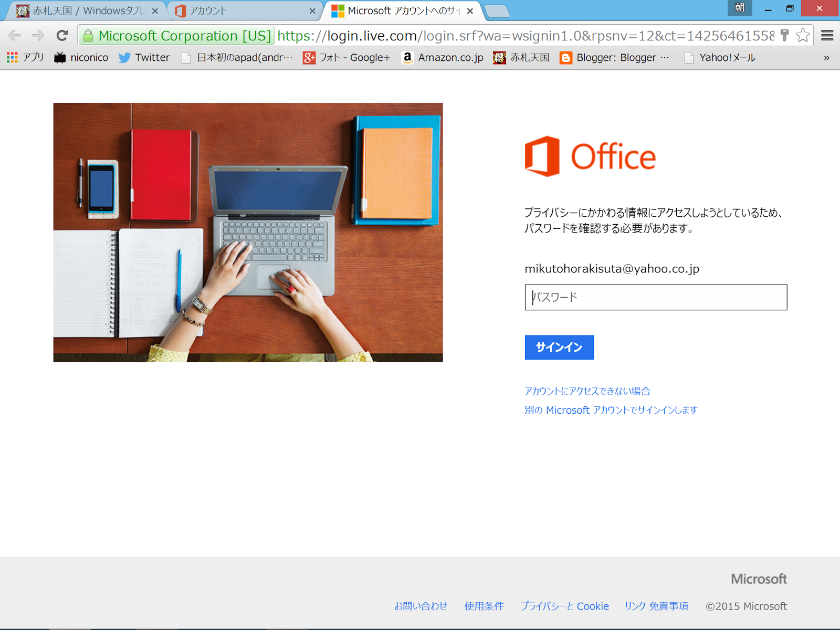Viewport: 840px width, 630px height.
Task: Open a new browser tab
Action: [x=496, y=11]
